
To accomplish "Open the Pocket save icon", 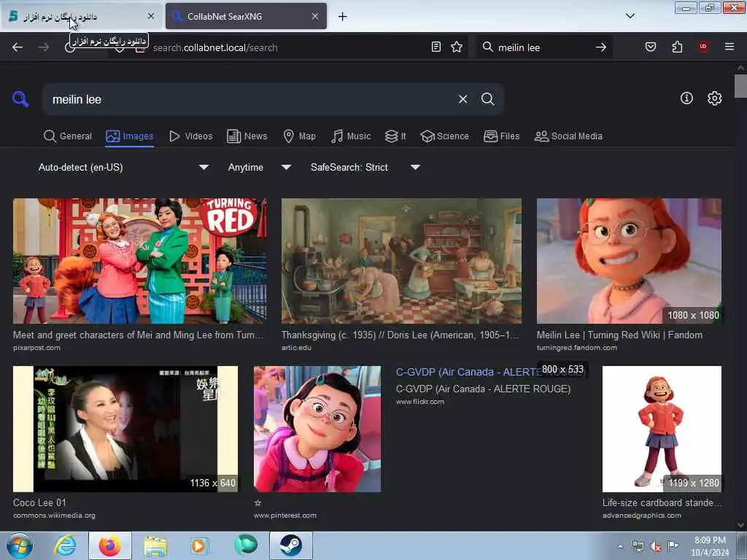I will (x=650, y=47).
